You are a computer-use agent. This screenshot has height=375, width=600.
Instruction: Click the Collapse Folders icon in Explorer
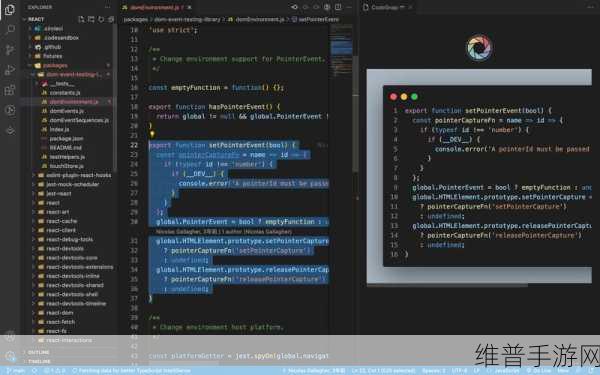click(111, 19)
